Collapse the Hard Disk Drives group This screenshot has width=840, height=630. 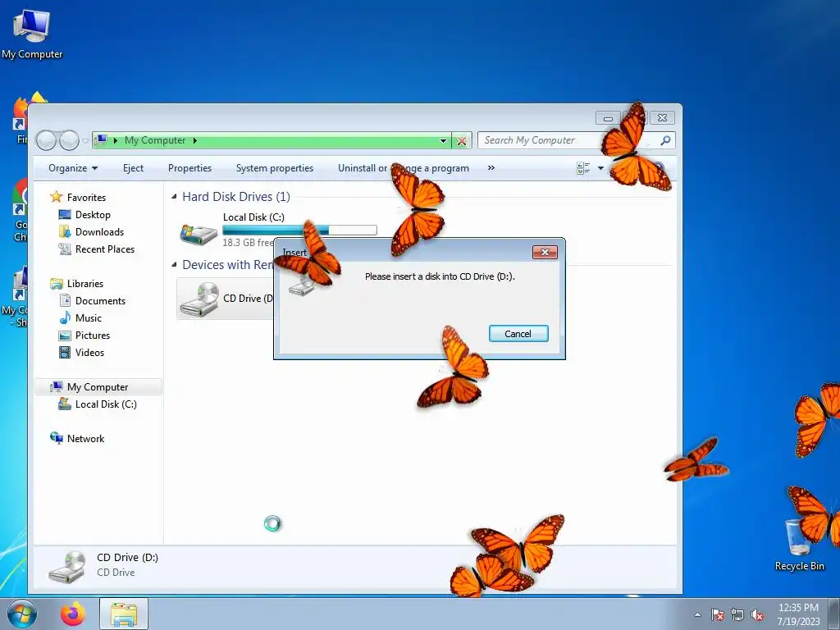tap(174, 197)
